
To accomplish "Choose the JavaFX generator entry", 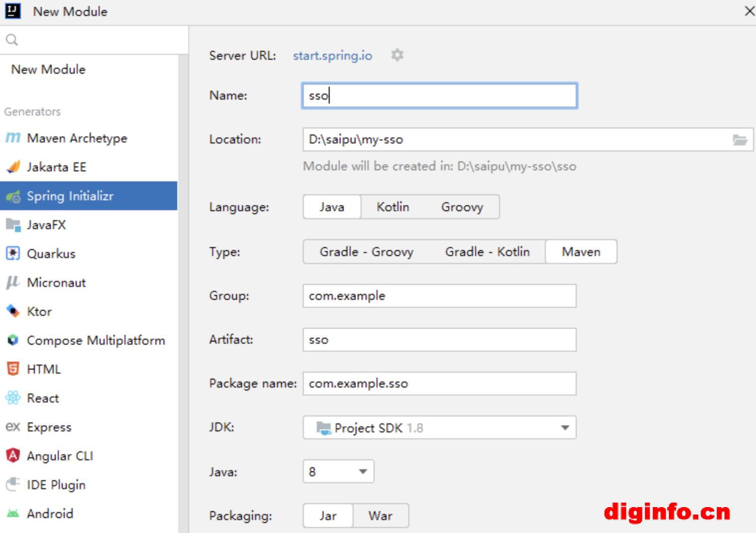I will pos(46,225).
